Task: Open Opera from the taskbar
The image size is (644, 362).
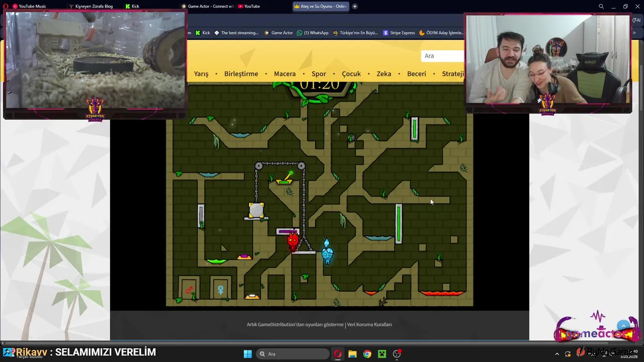Action: (338, 354)
